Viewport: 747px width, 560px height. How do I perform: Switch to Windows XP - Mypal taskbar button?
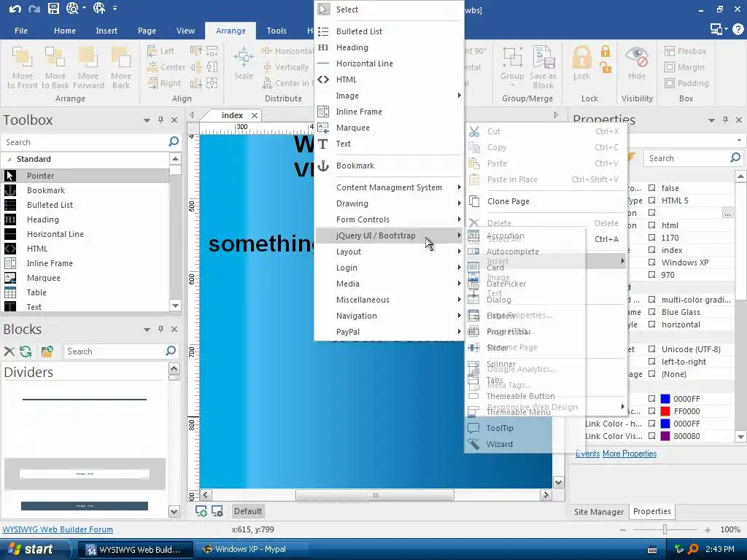click(252, 549)
